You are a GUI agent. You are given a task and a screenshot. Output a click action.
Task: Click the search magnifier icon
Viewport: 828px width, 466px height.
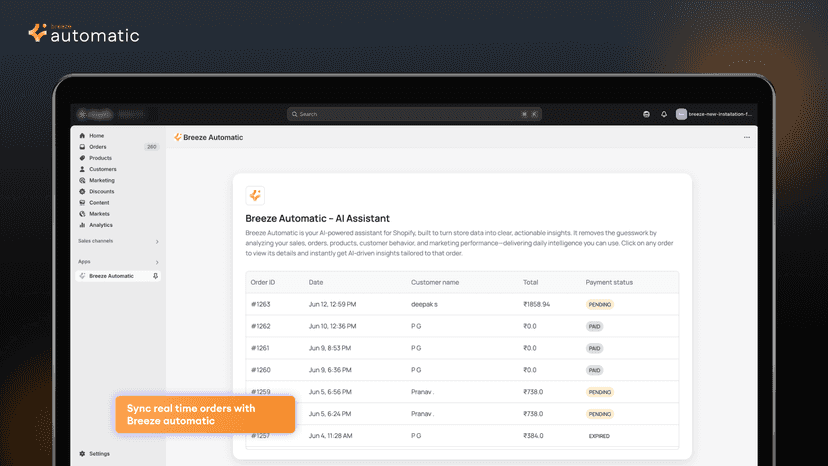click(x=295, y=114)
